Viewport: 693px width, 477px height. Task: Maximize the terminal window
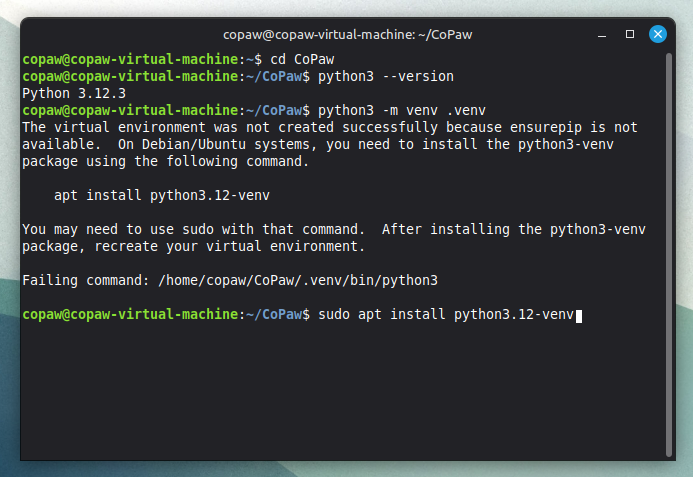coord(630,34)
